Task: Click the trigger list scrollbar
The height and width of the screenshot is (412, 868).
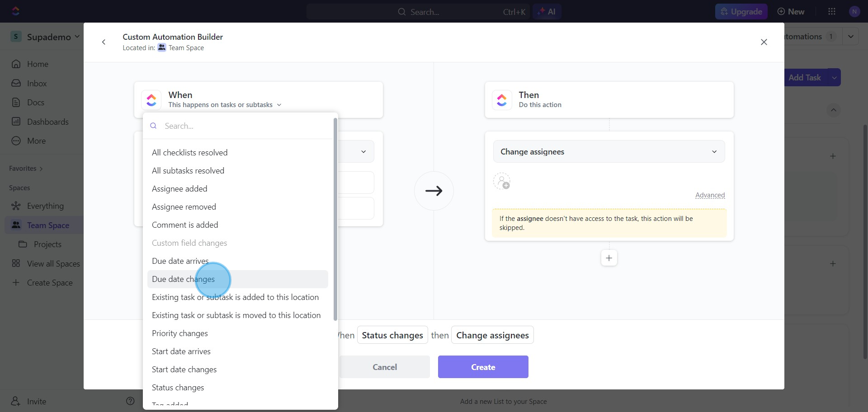Action: [x=335, y=219]
